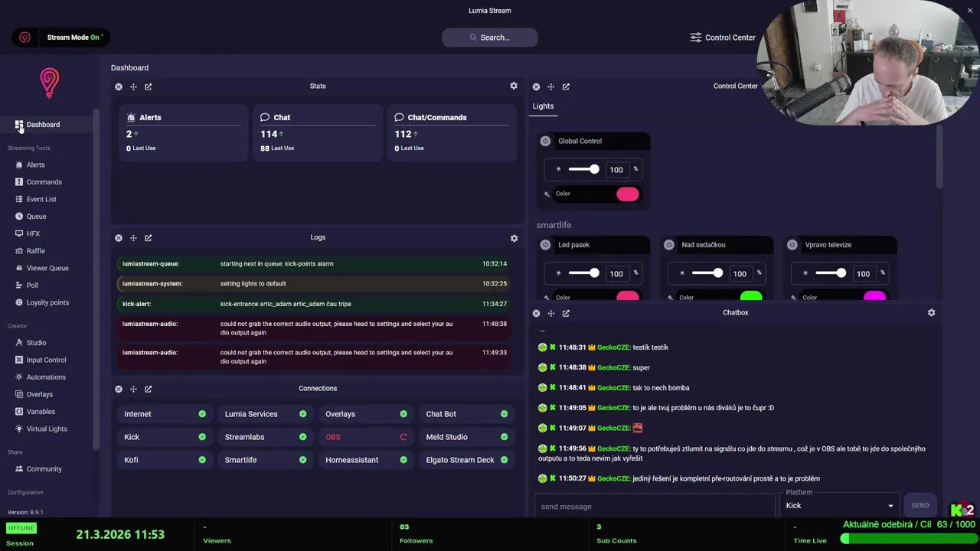Viewport: 980px width, 551px height.
Task: Open Stats widget settings gear
Action: [514, 86]
